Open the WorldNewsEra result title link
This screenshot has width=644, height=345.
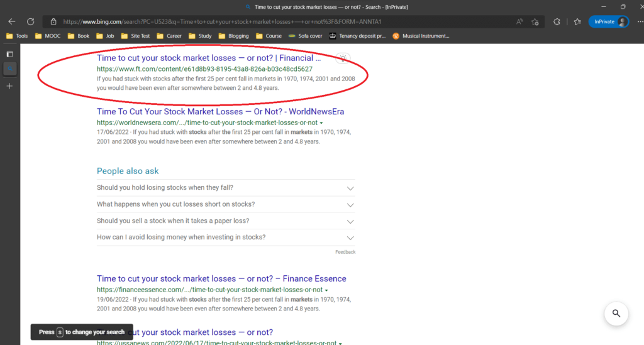click(x=221, y=112)
